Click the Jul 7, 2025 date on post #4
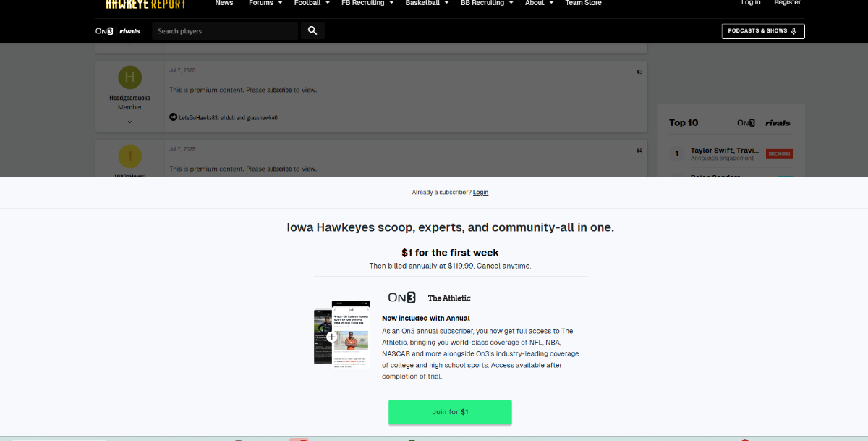Viewport: 868px width, 441px height. point(182,149)
